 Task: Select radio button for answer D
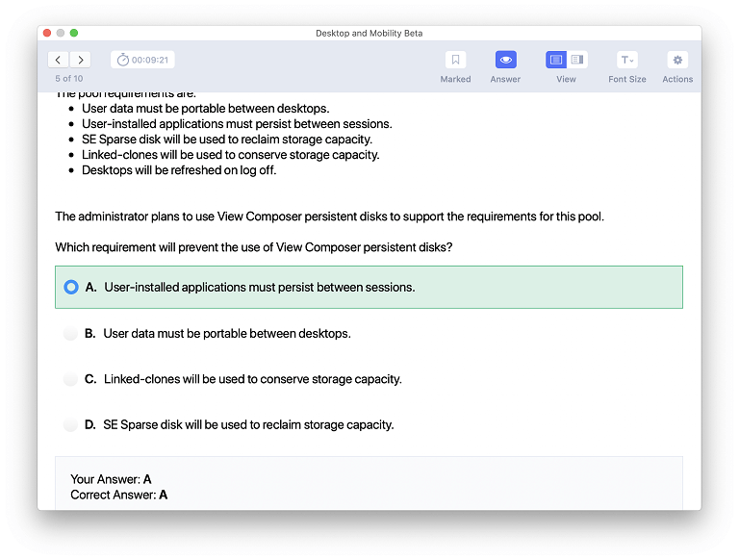click(x=70, y=424)
